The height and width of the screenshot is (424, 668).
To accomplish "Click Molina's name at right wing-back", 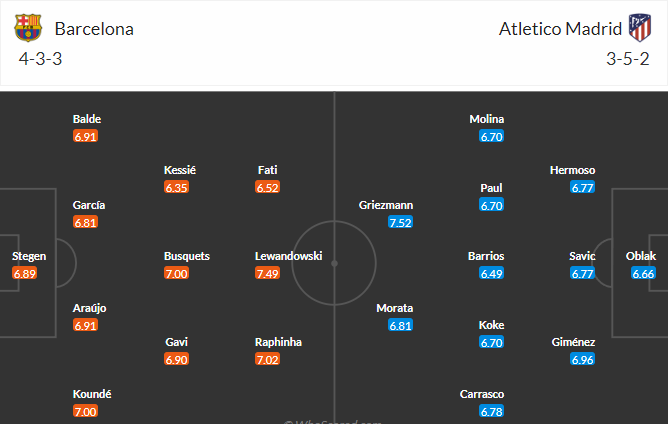I will click(x=487, y=119).
